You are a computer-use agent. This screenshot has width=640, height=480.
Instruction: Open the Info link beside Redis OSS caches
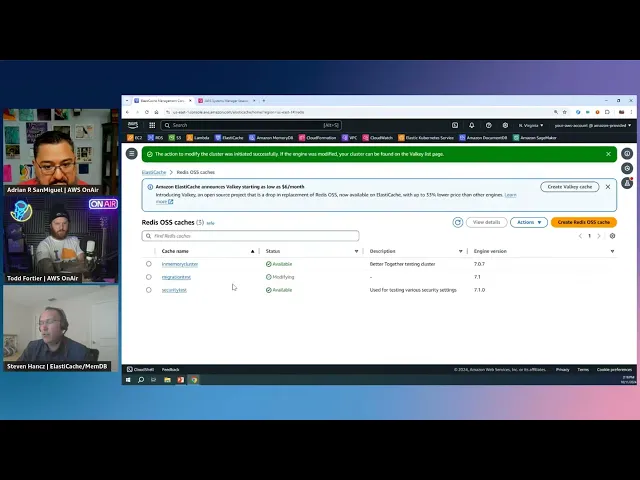point(210,223)
